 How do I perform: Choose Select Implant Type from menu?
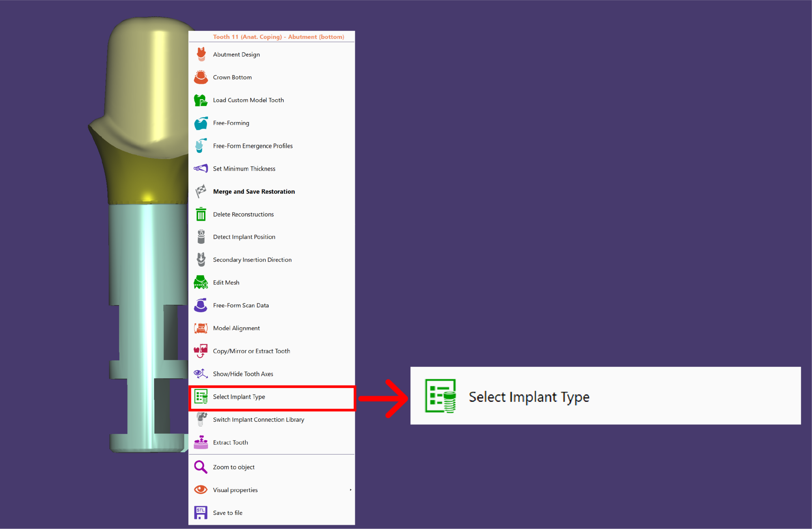(272, 397)
